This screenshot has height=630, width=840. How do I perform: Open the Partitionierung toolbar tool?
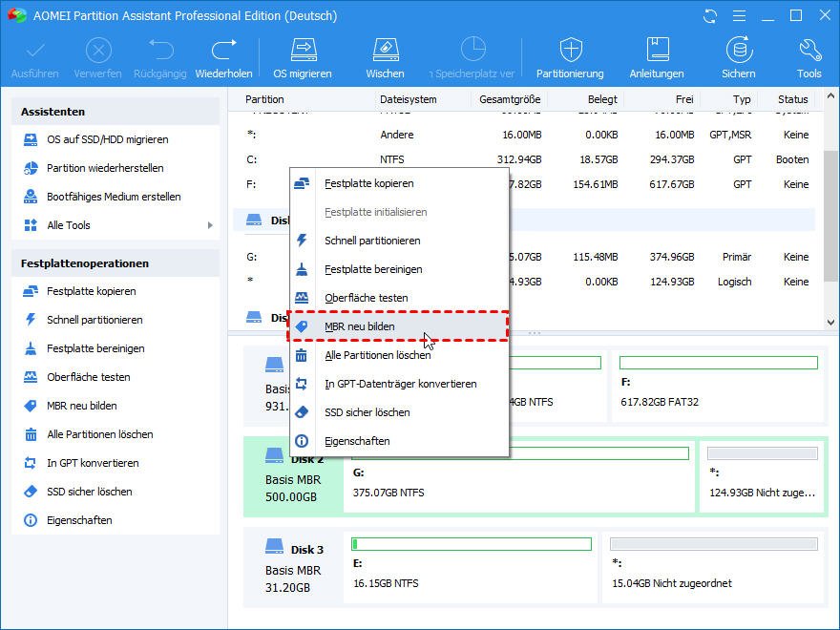pos(570,58)
